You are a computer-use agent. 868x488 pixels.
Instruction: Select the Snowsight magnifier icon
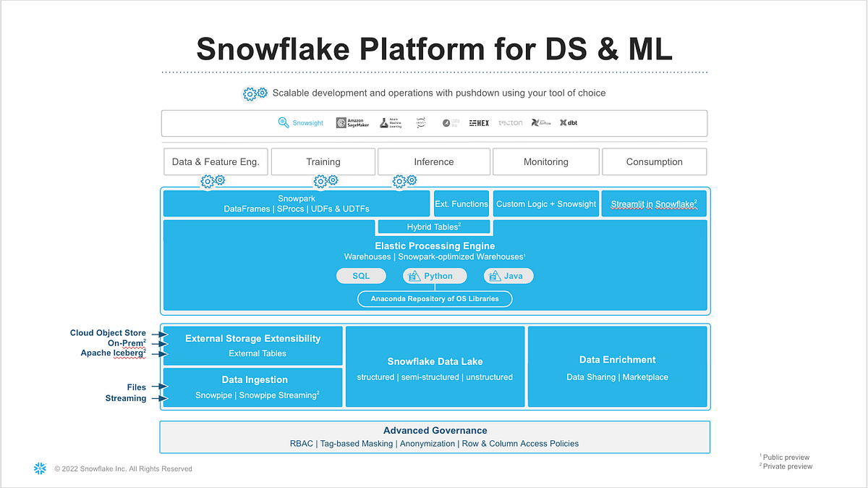point(282,122)
